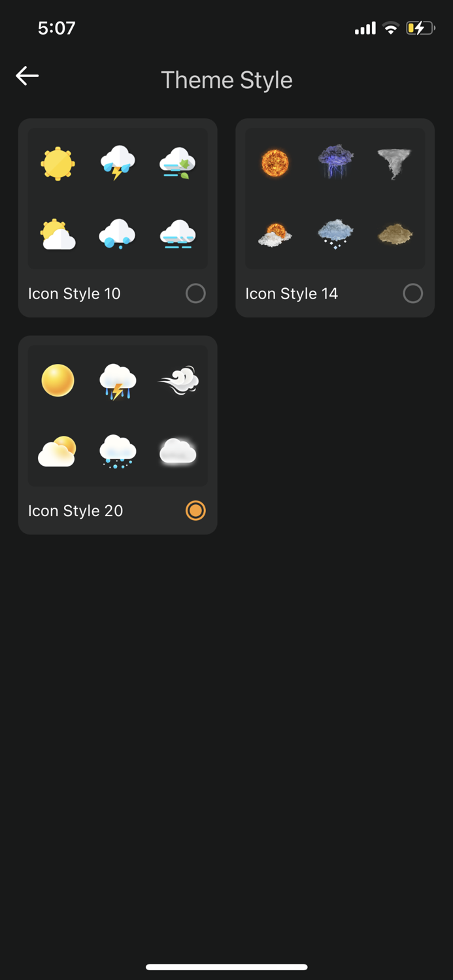
Task: Click the partly cloudy icon in Icon Style 20
Action: [x=58, y=451]
